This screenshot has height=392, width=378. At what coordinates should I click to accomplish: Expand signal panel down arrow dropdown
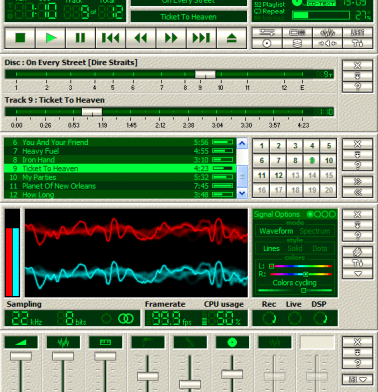(x=357, y=274)
